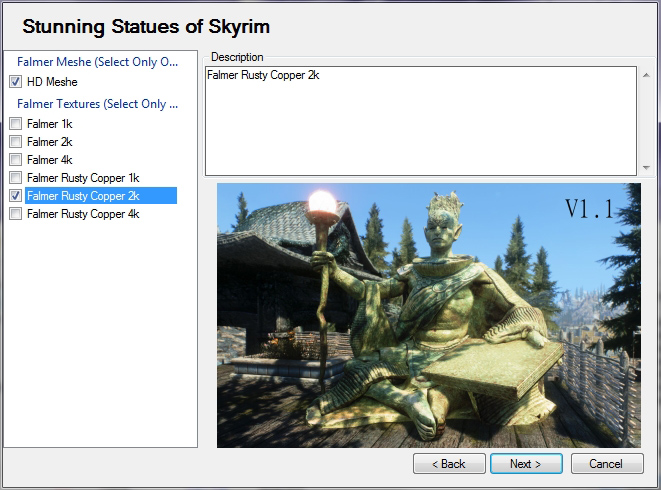Uncheck Falmer Rusty Copper 2k checkbox
661x490 pixels.
16,196
